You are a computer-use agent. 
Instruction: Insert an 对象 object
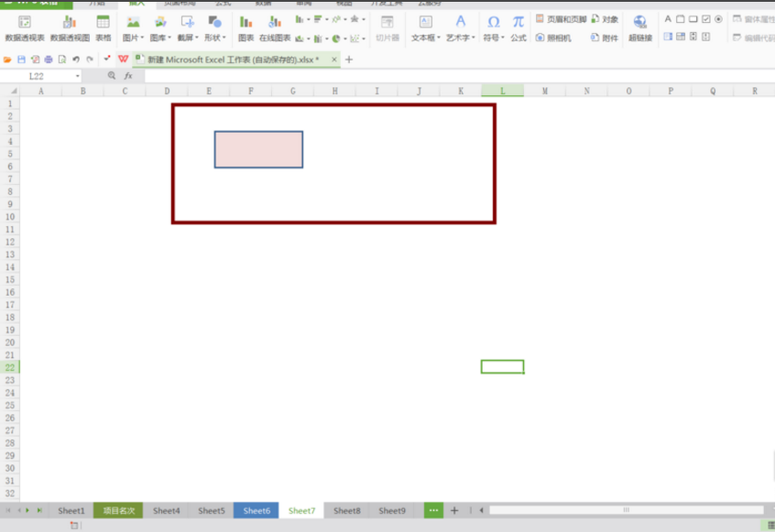pyautogui.click(x=605, y=19)
